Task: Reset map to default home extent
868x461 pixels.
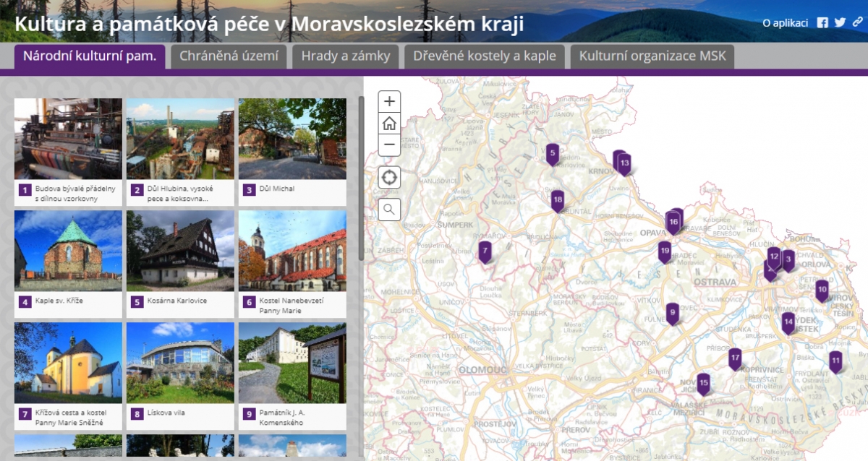Action: point(389,123)
